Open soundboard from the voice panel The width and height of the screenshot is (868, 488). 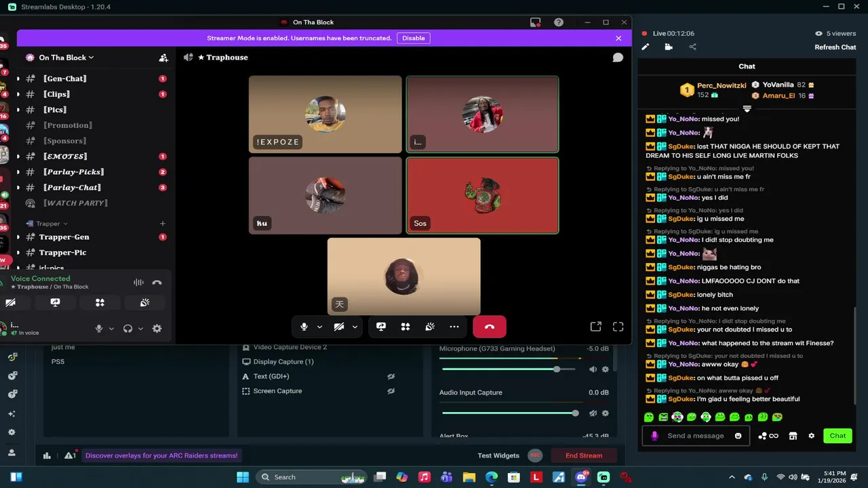tap(144, 303)
